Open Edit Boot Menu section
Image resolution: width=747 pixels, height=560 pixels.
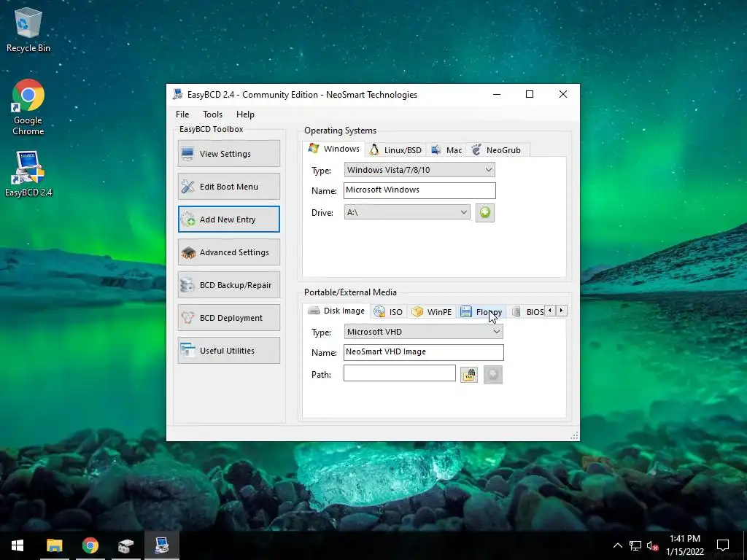click(x=228, y=186)
